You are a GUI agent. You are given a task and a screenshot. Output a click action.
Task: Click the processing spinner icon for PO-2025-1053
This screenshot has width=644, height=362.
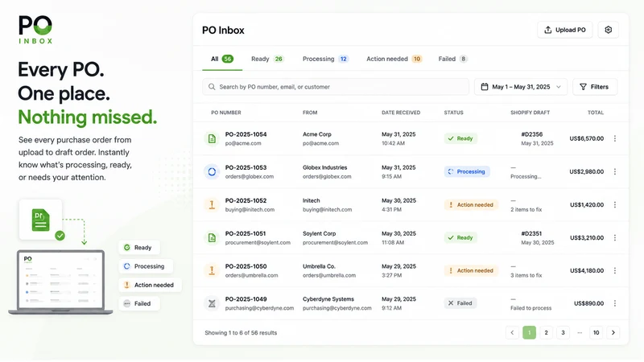[212, 172]
